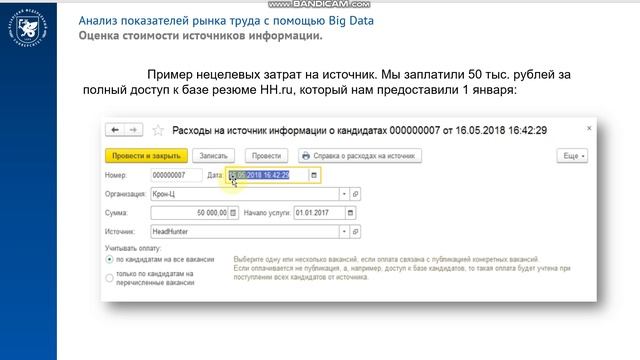The height and width of the screenshot is (360, 640).
Task: Open the calculator icon in Сумма field
Action: pyautogui.click(x=233, y=213)
